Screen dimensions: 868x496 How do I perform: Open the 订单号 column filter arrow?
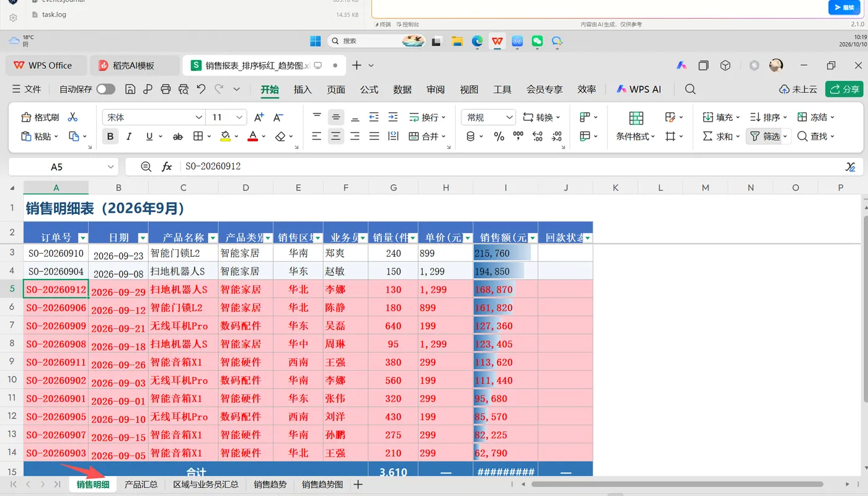pos(82,238)
